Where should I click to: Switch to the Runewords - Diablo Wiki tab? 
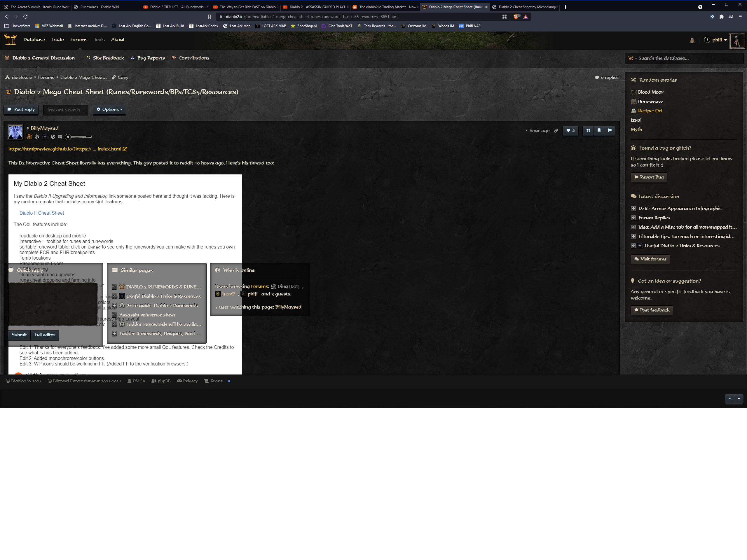[100, 7]
